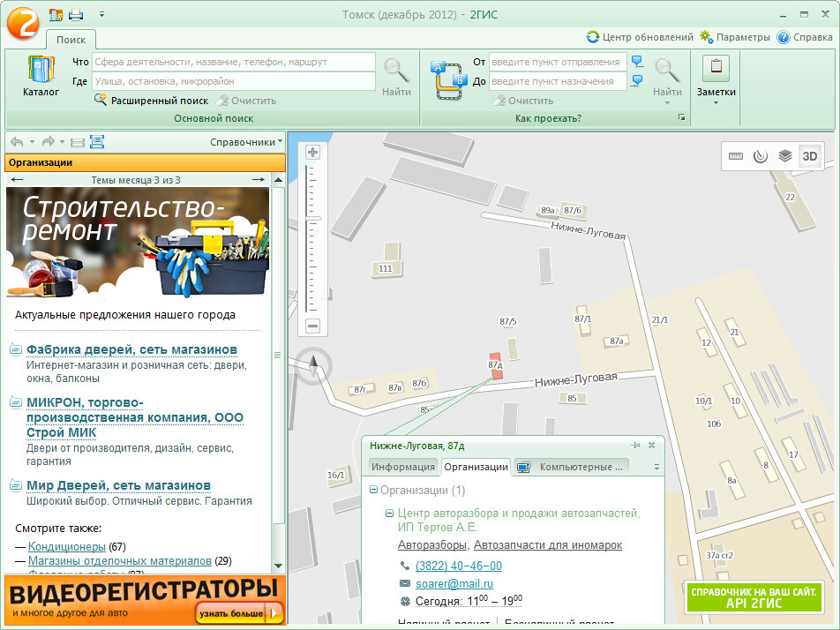This screenshot has height=630, width=840.
Task: Open the Авторазборы category link
Action: click(433, 544)
